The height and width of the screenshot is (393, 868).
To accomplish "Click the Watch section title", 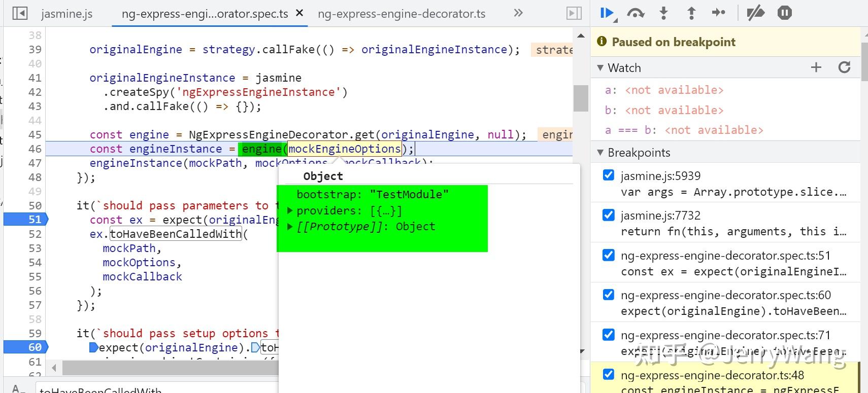I will point(624,67).
